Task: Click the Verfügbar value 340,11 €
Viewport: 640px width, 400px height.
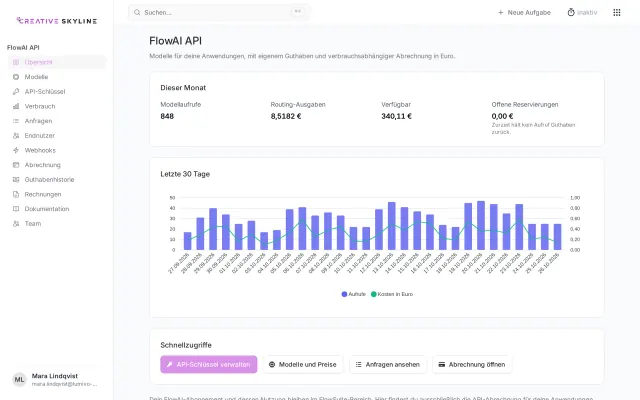Action: [396, 116]
